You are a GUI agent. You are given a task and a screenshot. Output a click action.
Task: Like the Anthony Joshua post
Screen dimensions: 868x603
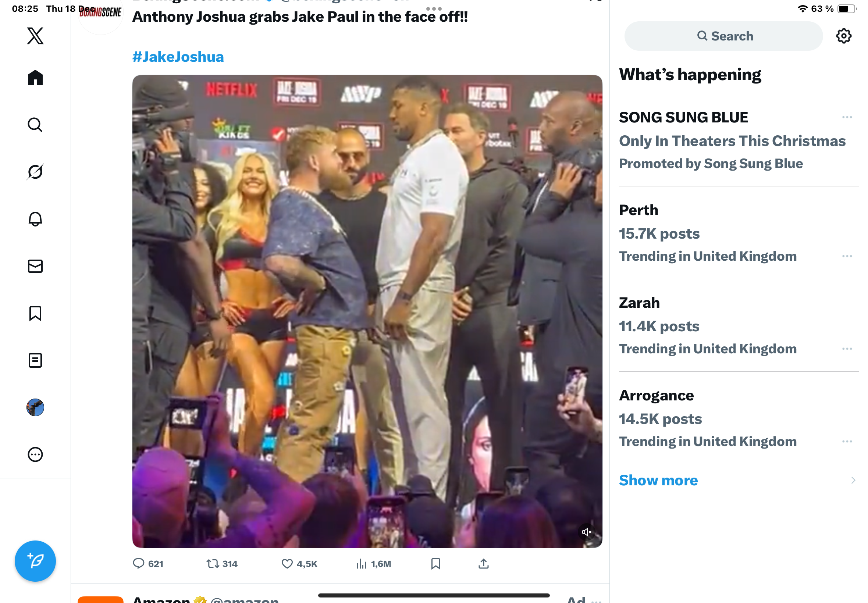(x=287, y=564)
